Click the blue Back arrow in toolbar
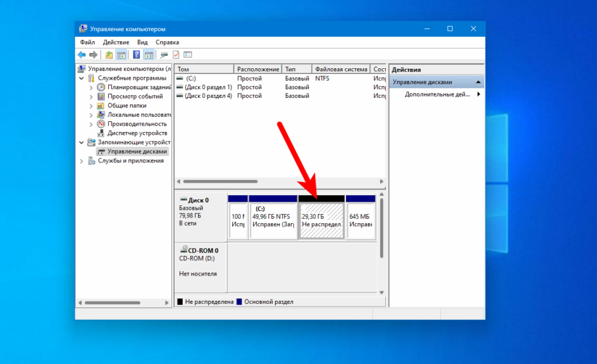Screen dimensions: 597x364 tap(82, 55)
